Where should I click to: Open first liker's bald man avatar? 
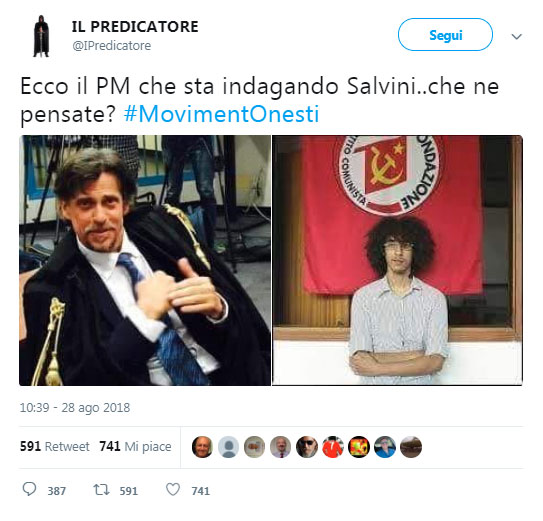(202, 447)
